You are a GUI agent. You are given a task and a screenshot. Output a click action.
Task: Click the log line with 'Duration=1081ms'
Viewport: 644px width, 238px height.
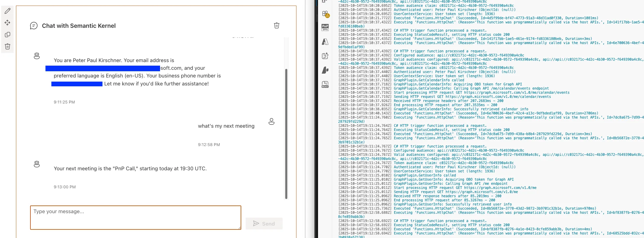(x=468, y=18)
